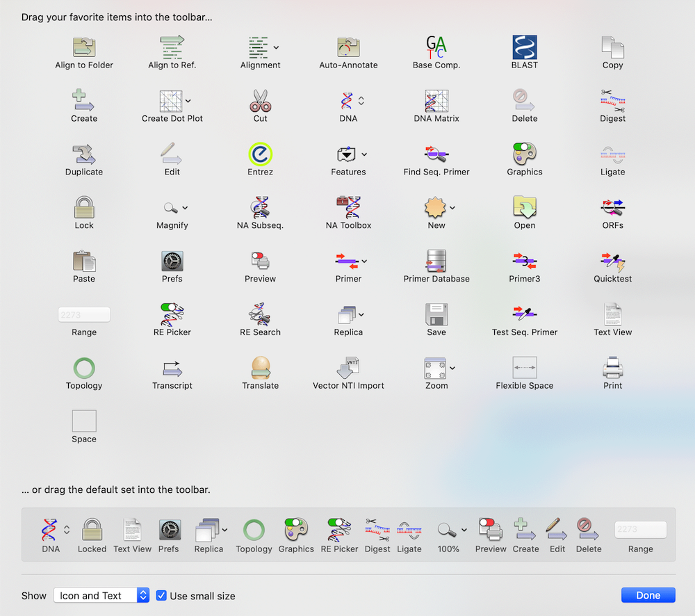Select the Primer Database icon
Screen dimensions: 695x616
(436, 261)
